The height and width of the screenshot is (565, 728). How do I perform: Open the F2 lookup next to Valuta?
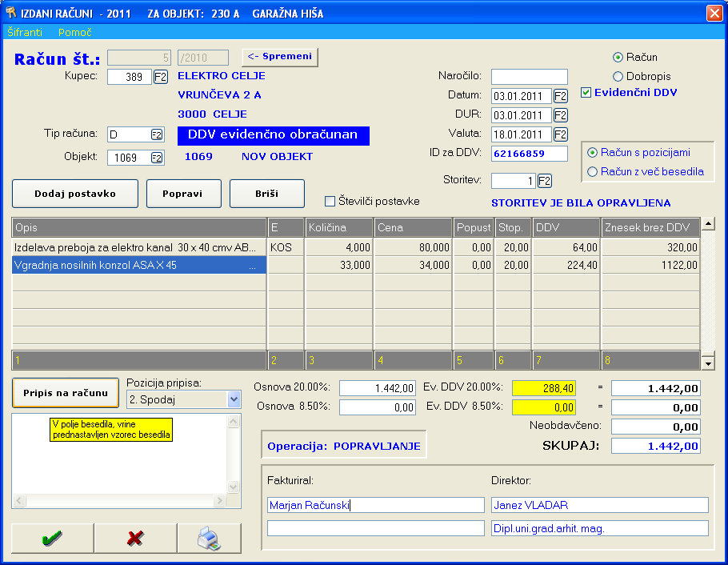pos(560,134)
